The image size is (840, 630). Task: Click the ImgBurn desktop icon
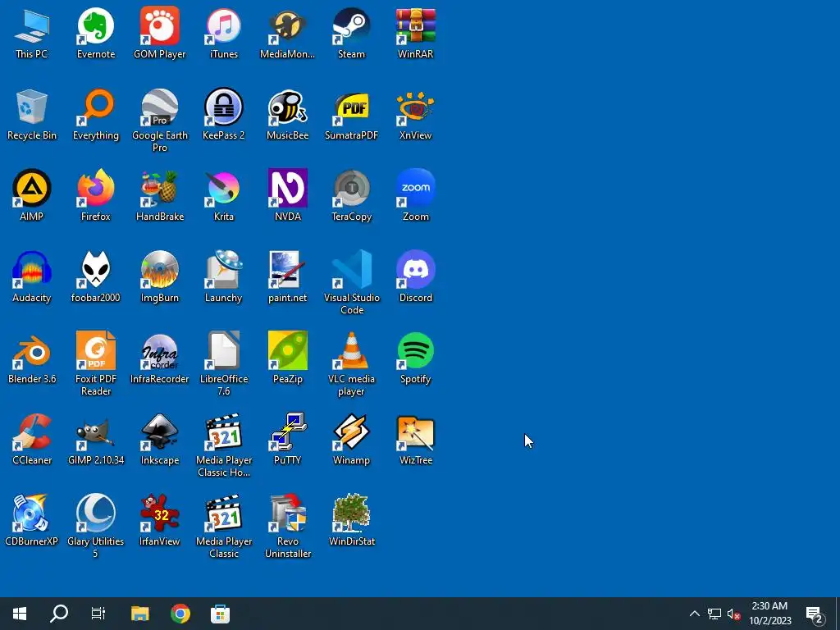(160, 269)
